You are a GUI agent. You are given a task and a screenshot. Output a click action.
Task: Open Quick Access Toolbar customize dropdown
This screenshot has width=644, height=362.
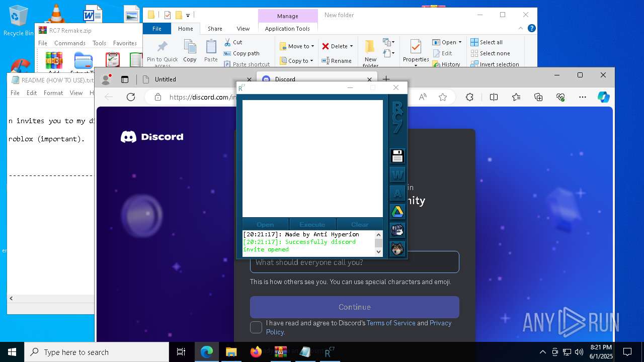[188, 15]
